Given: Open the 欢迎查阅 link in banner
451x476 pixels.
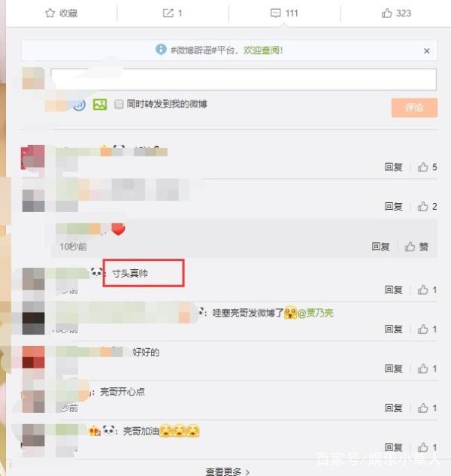Looking at the screenshot, I should [x=263, y=50].
